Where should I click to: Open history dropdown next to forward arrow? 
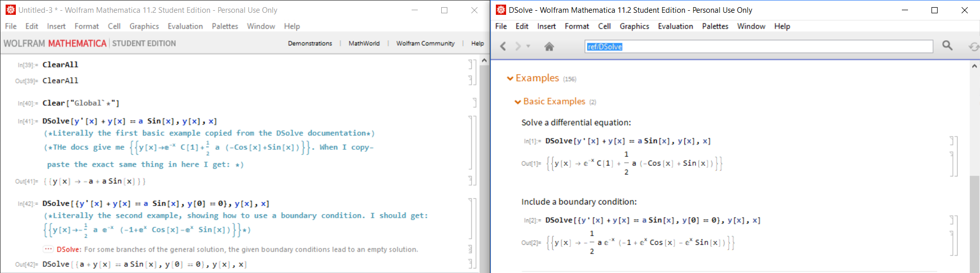(528, 47)
